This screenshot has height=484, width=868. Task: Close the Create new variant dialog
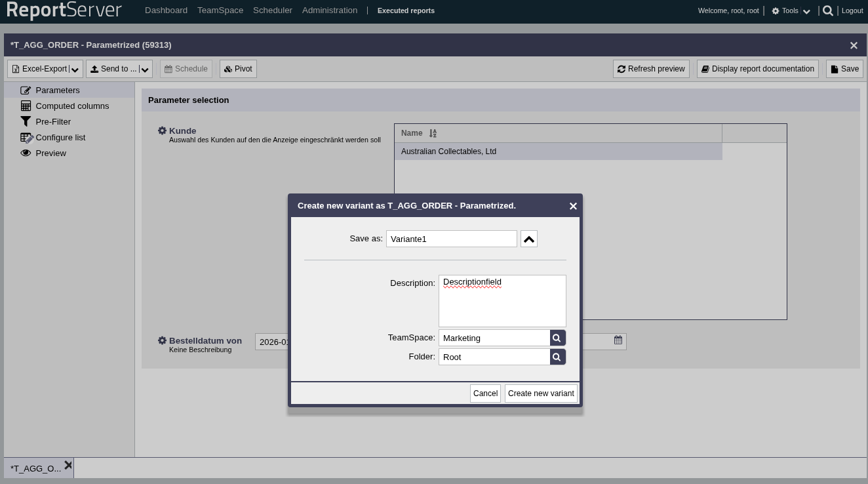pyautogui.click(x=573, y=206)
